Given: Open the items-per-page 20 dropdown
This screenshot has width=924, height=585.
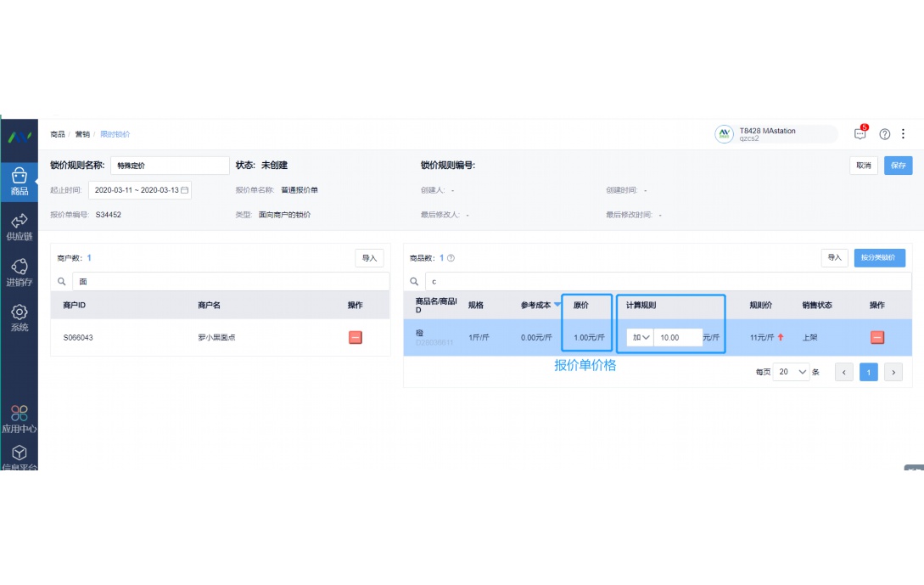Looking at the screenshot, I should point(791,372).
